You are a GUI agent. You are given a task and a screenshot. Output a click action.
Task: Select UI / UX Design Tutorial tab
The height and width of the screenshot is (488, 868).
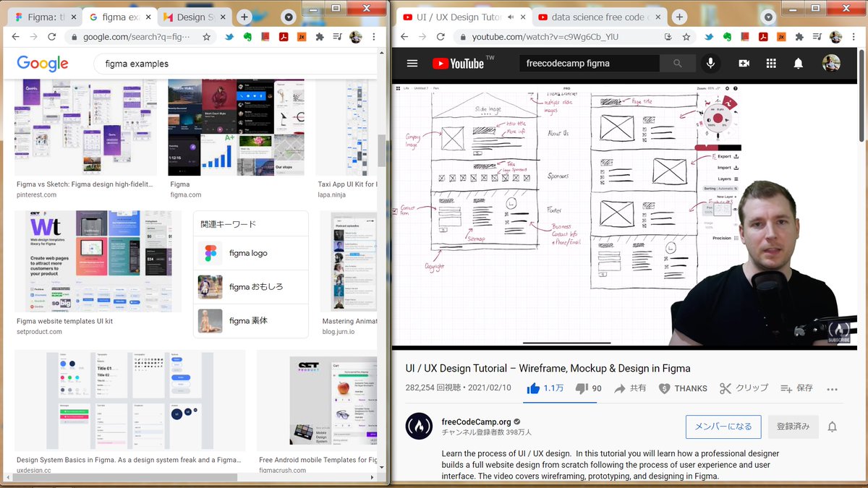tap(463, 17)
